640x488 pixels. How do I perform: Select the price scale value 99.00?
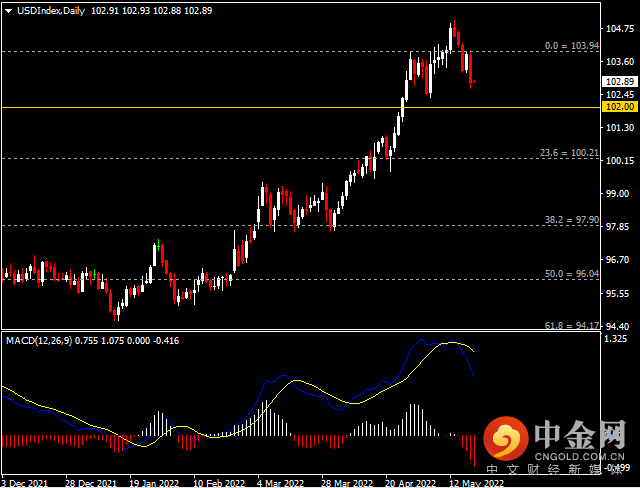(x=620, y=193)
